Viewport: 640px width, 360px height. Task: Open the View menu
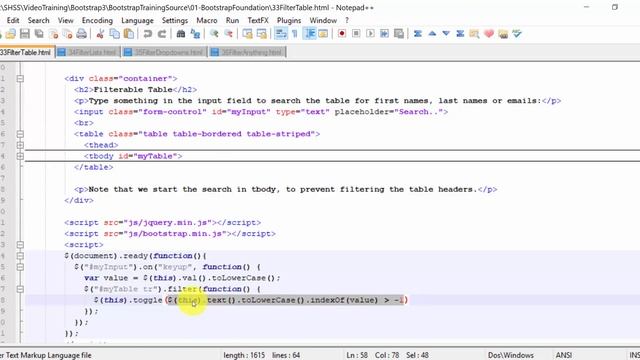(65, 20)
